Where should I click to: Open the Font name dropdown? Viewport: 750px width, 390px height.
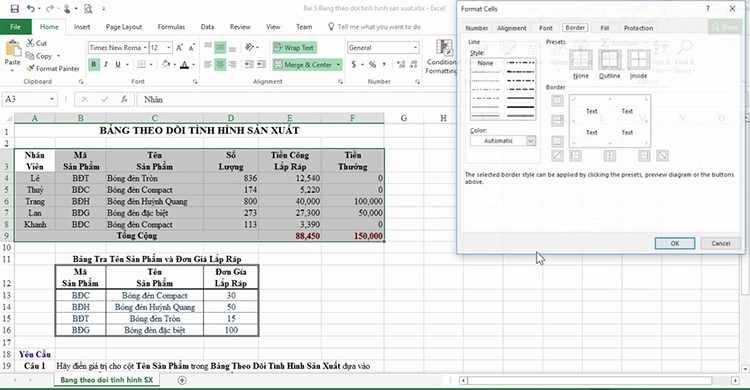(x=145, y=48)
